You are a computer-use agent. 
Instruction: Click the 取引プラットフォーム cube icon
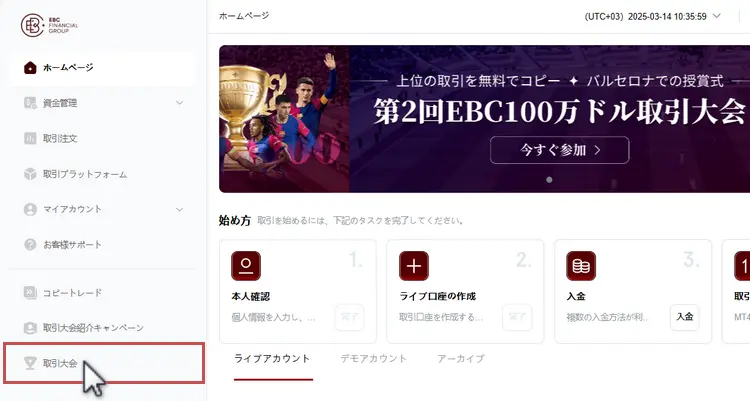coord(30,174)
